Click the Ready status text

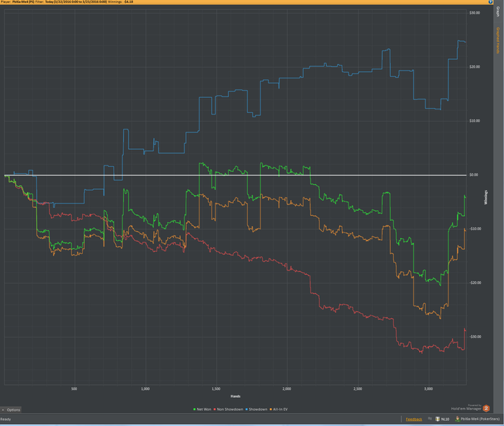tap(6, 420)
